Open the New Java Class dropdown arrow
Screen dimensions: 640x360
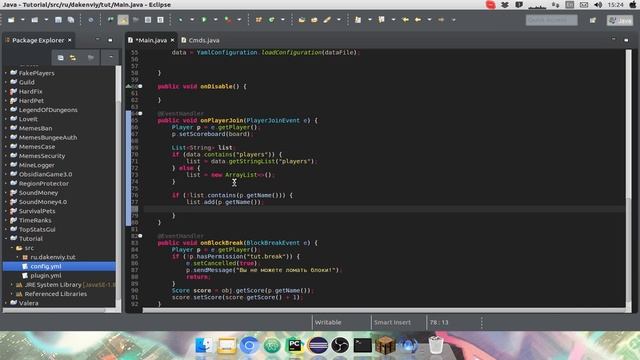[x=282, y=20]
